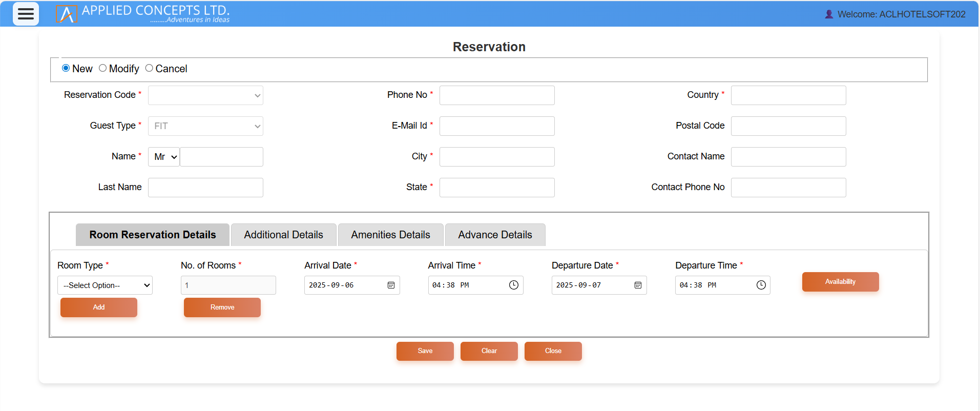Click the Availability button
The width and height of the screenshot is (980, 411).
tap(840, 282)
